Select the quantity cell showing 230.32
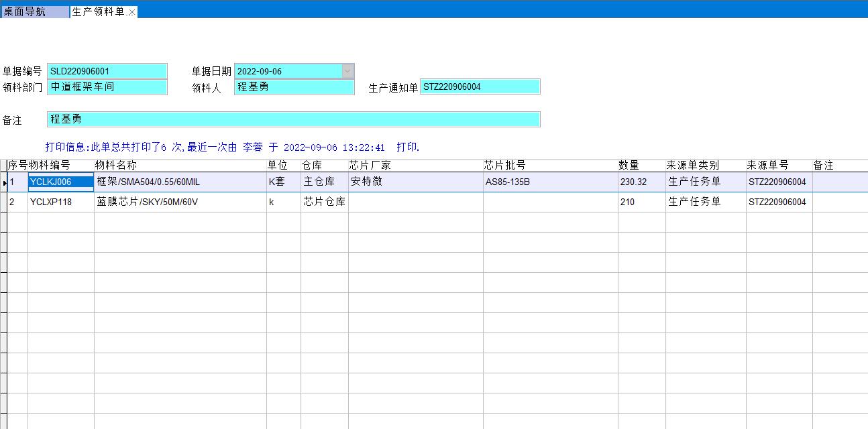The height and width of the screenshot is (429, 868). [641, 182]
